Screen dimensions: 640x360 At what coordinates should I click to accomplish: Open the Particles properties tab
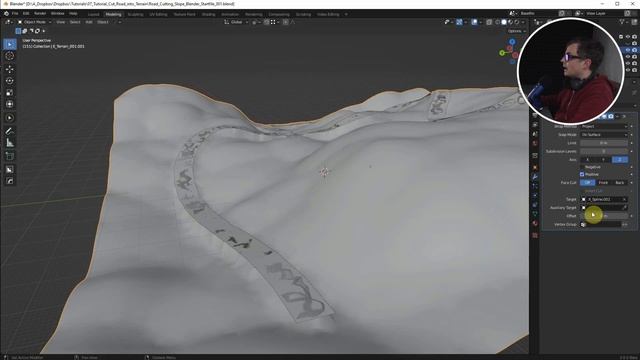pyautogui.click(x=535, y=186)
